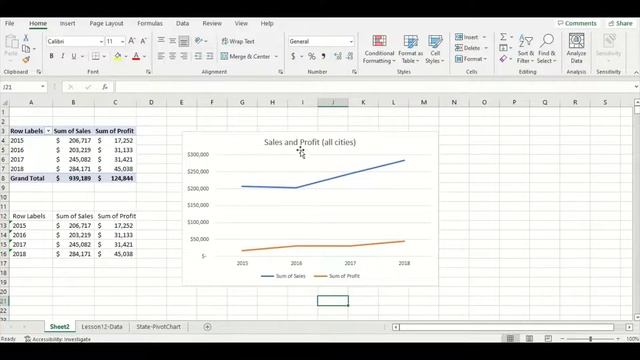
Task: Click the Share button
Action: point(620,23)
